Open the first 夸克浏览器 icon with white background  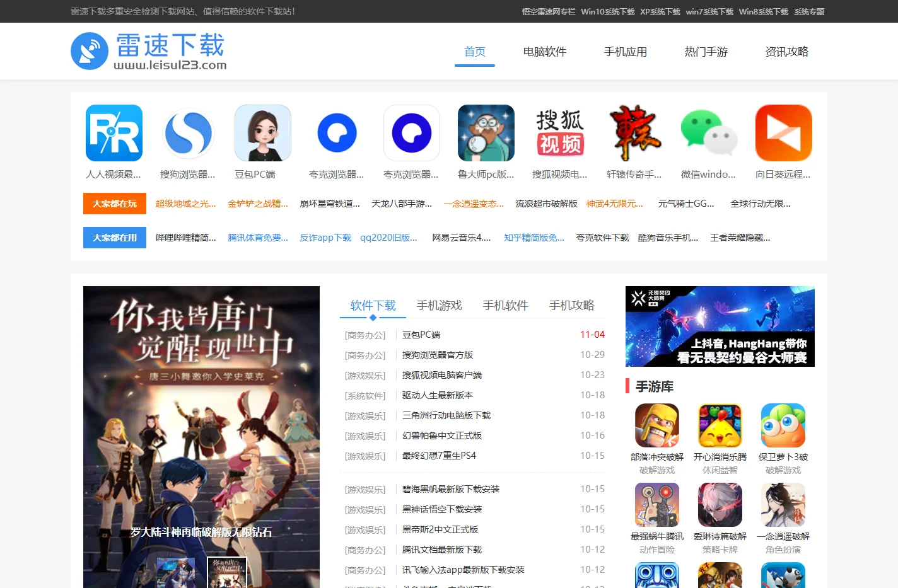337,133
